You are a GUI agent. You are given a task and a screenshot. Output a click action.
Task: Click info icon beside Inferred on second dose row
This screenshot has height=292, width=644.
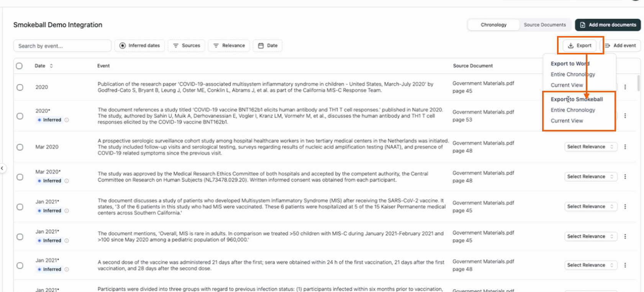(x=67, y=269)
